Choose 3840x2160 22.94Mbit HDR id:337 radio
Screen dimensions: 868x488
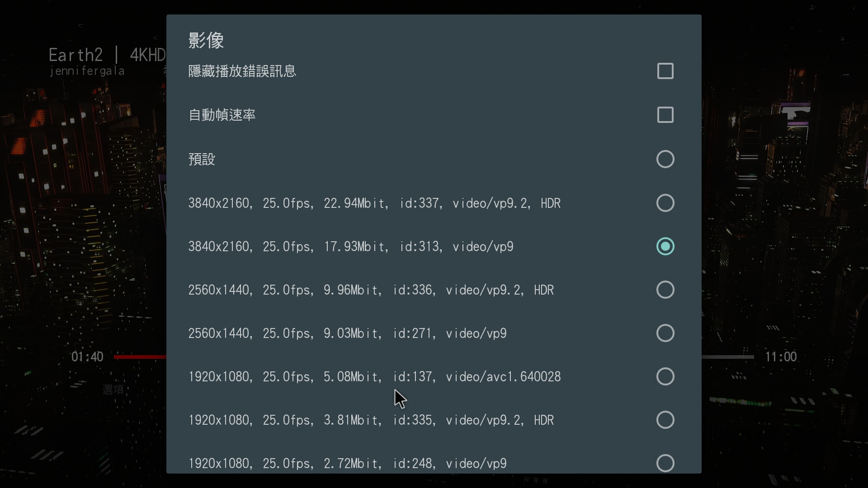pos(665,203)
